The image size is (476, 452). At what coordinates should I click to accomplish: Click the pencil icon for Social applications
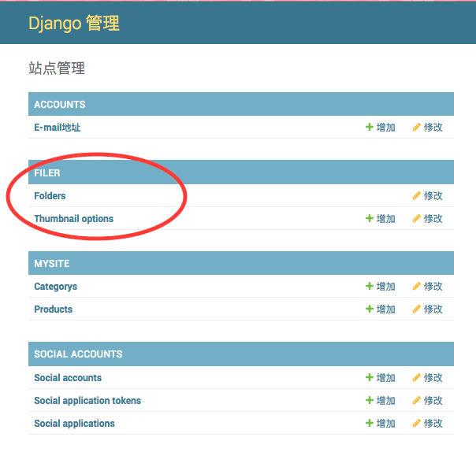pyautogui.click(x=416, y=423)
